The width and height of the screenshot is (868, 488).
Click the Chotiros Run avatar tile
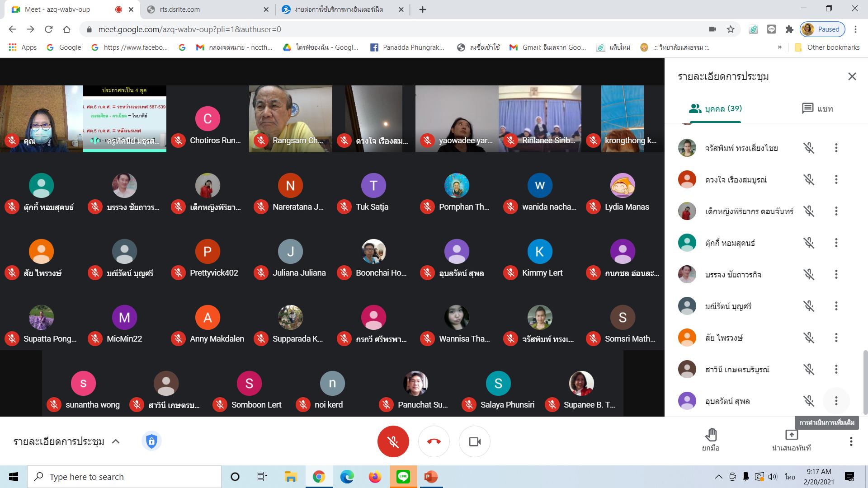coord(208,119)
